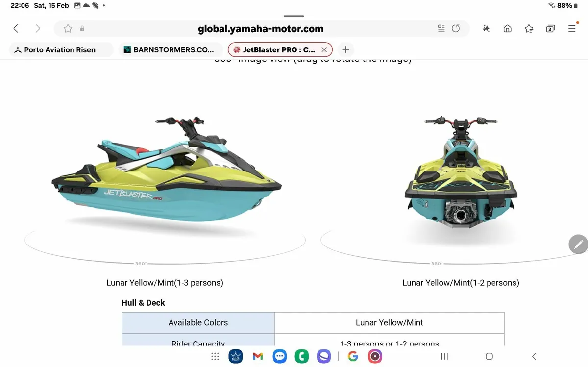
Task: Pull the top notification handle bar
Action: [x=294, y=16]
